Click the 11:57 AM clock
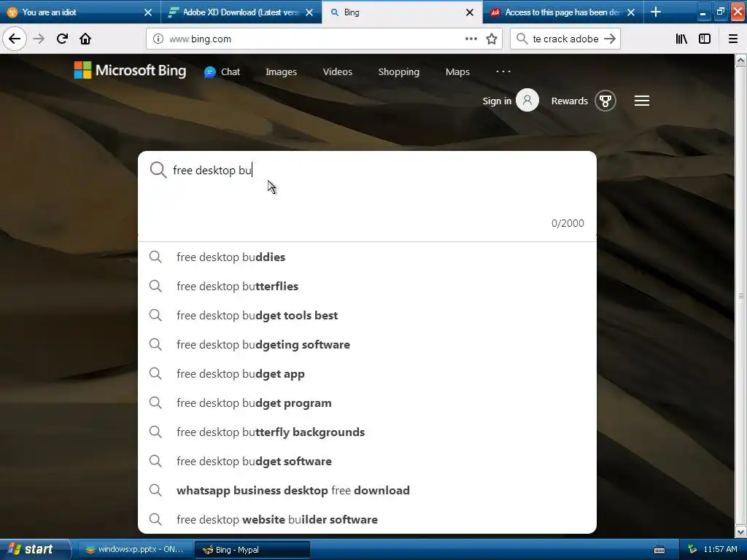This screenshot has height=560, width=747. (720, 550)
